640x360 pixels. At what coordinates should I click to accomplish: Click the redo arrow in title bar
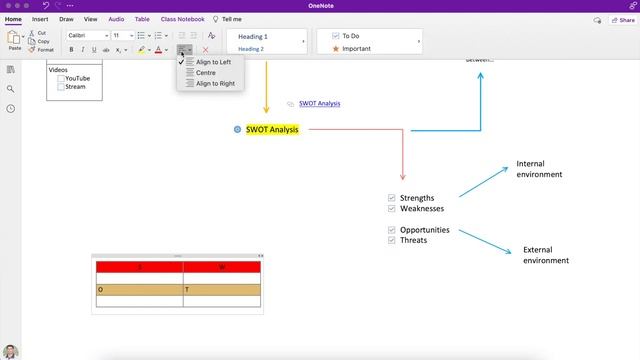click(58, 6)
